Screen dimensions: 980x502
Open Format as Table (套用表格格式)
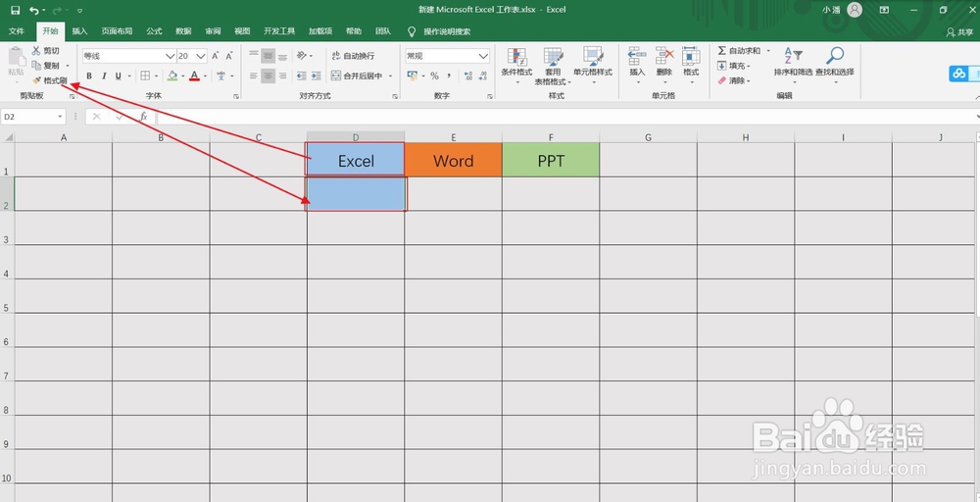pyautogui.click(x=553, y=67)
